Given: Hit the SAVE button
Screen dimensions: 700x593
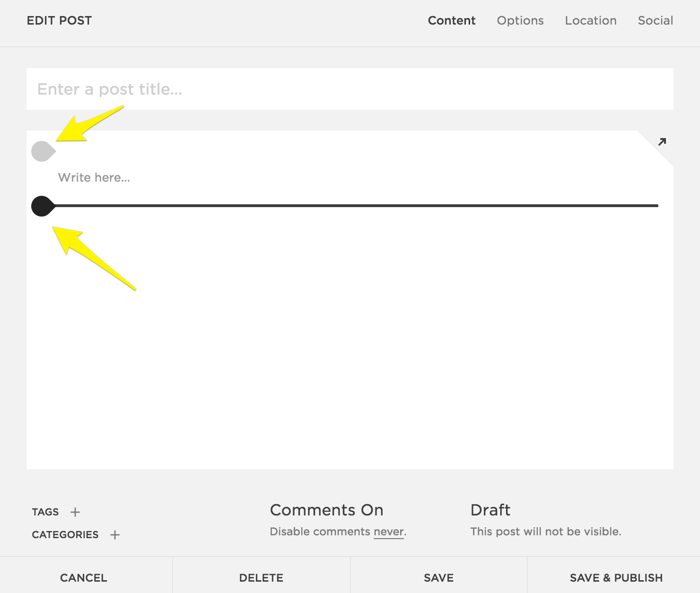Looking at the screenshot, I should coord(438,578).
